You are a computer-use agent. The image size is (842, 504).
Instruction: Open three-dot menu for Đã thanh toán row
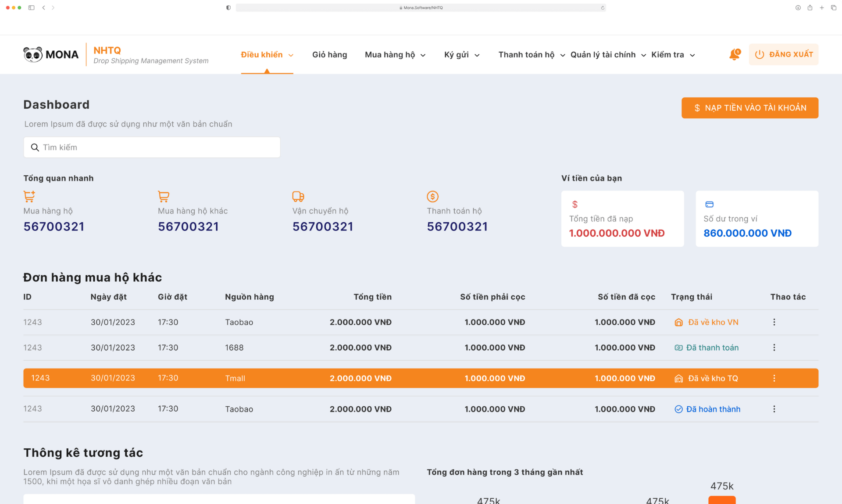[x=774, y=348]
